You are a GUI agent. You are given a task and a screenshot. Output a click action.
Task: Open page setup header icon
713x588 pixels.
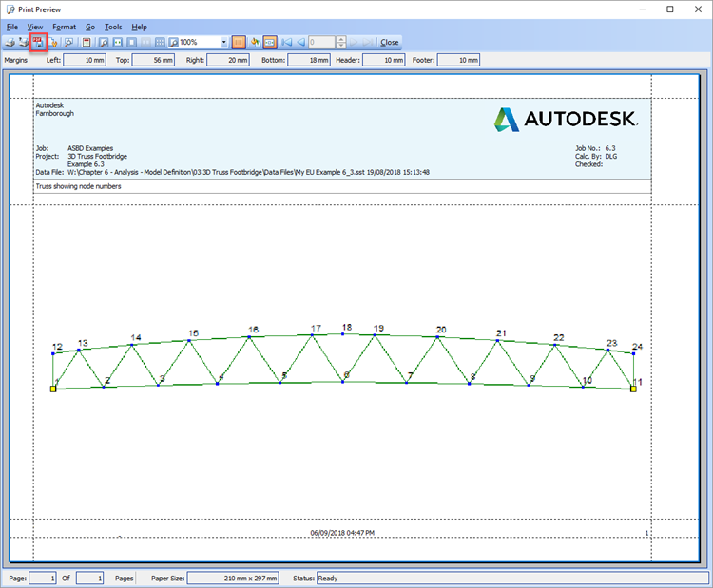(87, 42)
